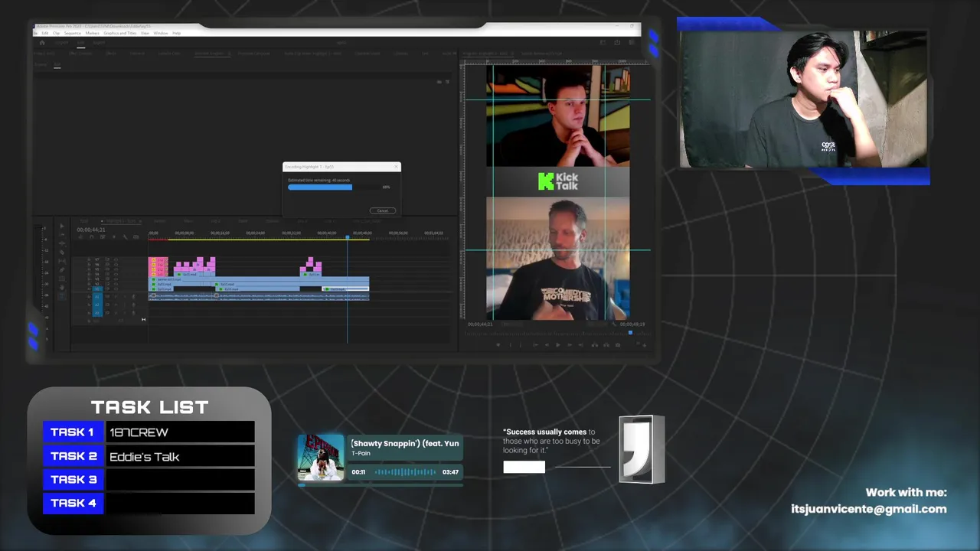Click Mark Out in Program monitor
The width and height of the screenshot is (980, 551).
tap(521, 345)
